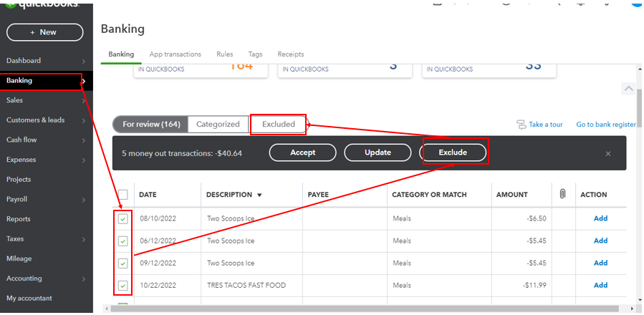The height and width of the screenshot is (315, 644).
Task: Close the batch actions bar
Action: (608, 154)
